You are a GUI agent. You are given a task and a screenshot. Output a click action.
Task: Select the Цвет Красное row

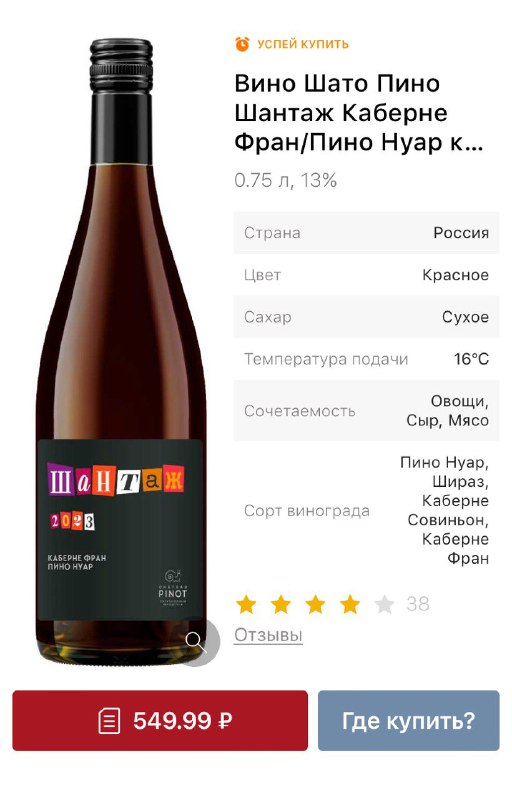(x=366, y=275)
